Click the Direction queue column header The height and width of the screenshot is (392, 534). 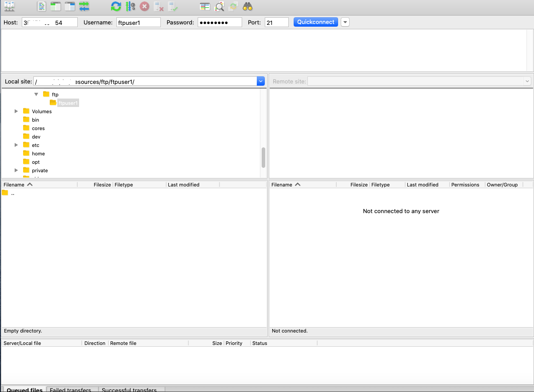pyautogui.click(x=95, y=343)
